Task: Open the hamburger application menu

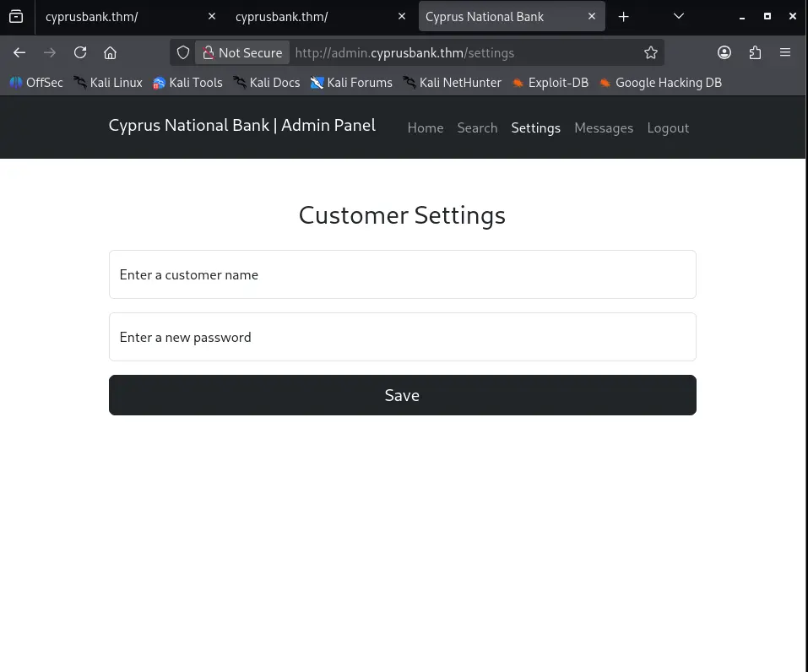Action: [x=785, y=52]
